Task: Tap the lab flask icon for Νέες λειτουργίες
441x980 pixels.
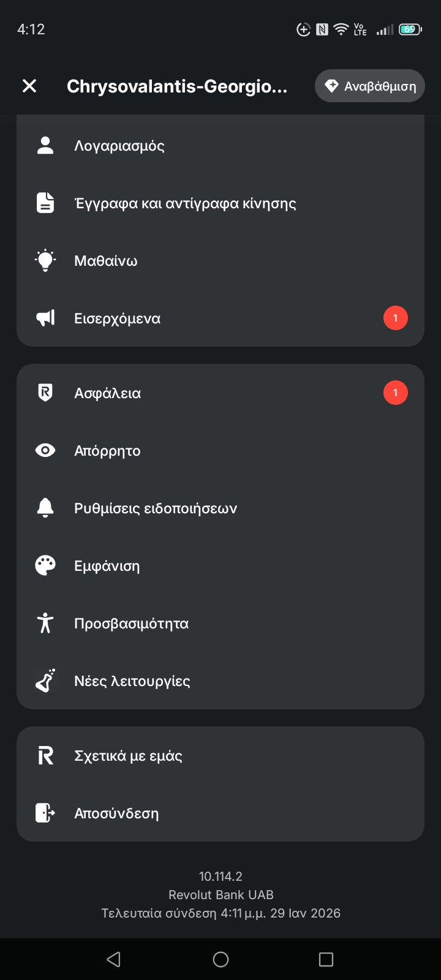Action: pyautogui.click(x=45, y=681)
